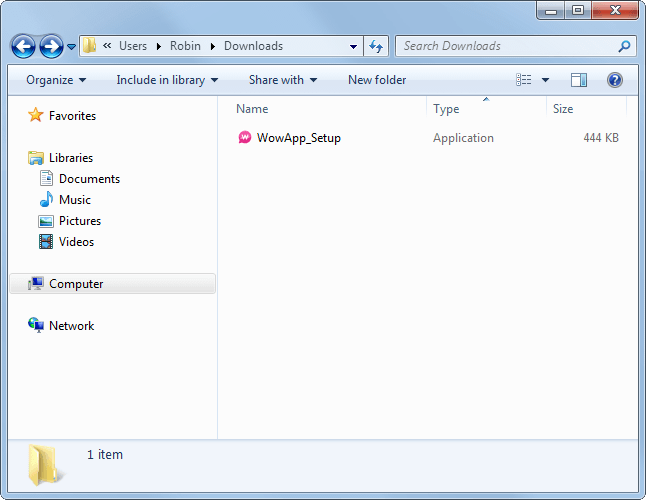Click the Application type cell
Image resolution: width=646 pixels, height=500 pixels.
(x=463, y=138)
